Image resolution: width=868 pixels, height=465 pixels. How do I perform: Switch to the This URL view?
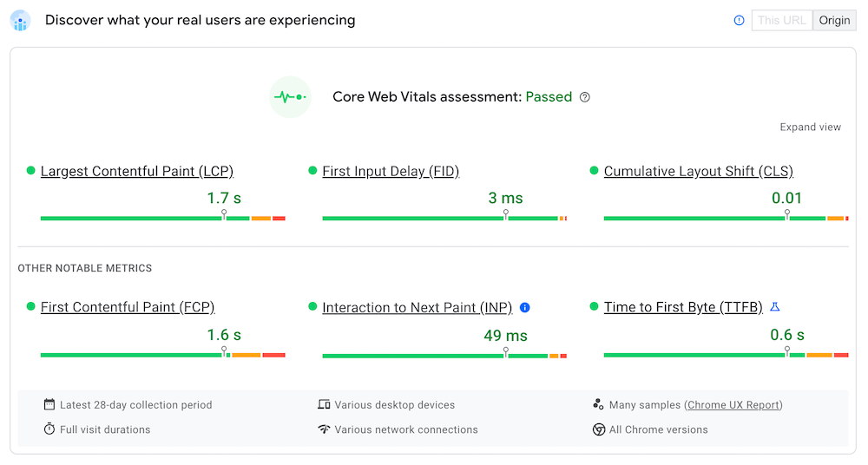point(781,20)
